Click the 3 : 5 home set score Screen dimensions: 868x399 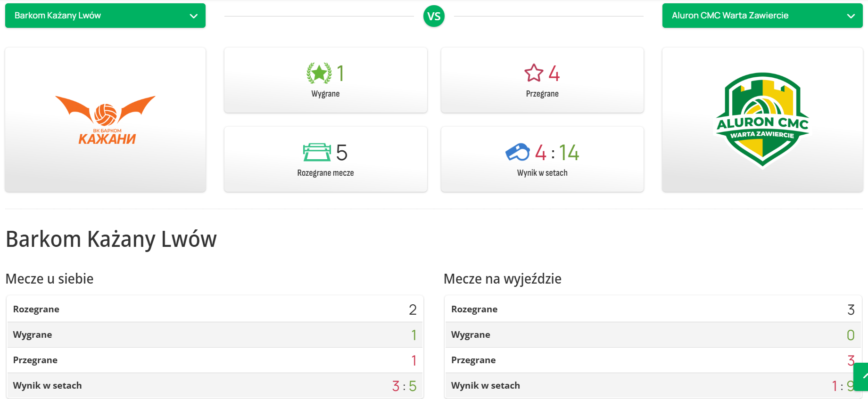click(404, 386)
